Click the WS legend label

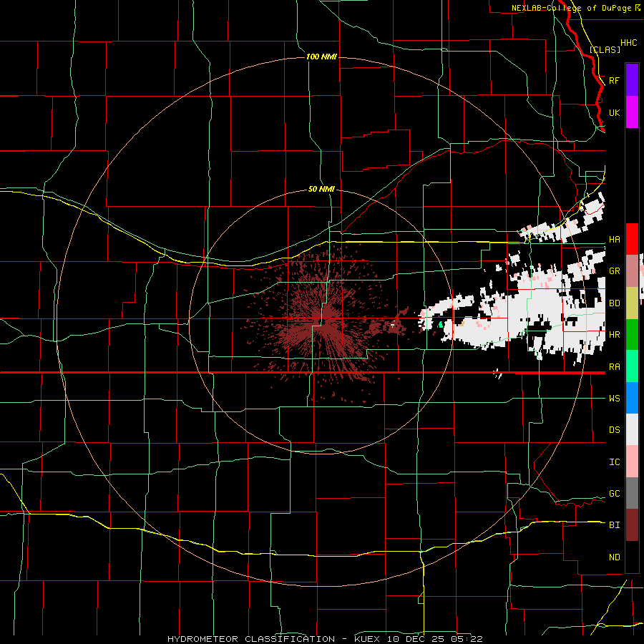point(615,399)
